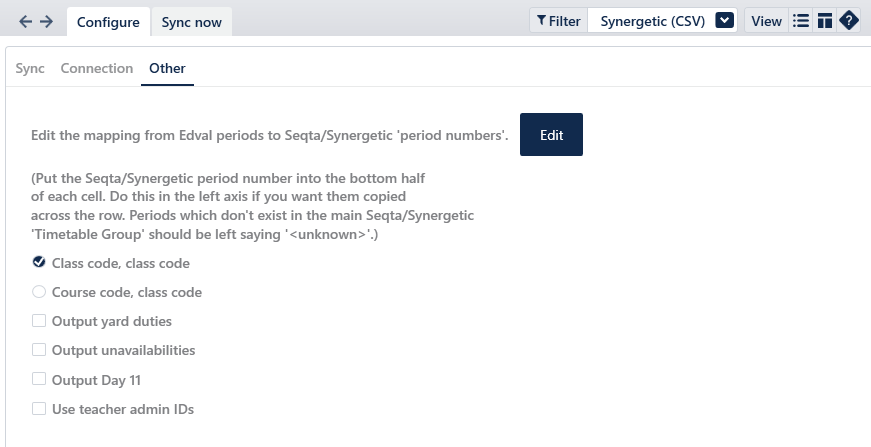The width and height of the screenshot is (871, 447).
Task: Check the Output Day 11 box
Action: (x=39, y=379)
